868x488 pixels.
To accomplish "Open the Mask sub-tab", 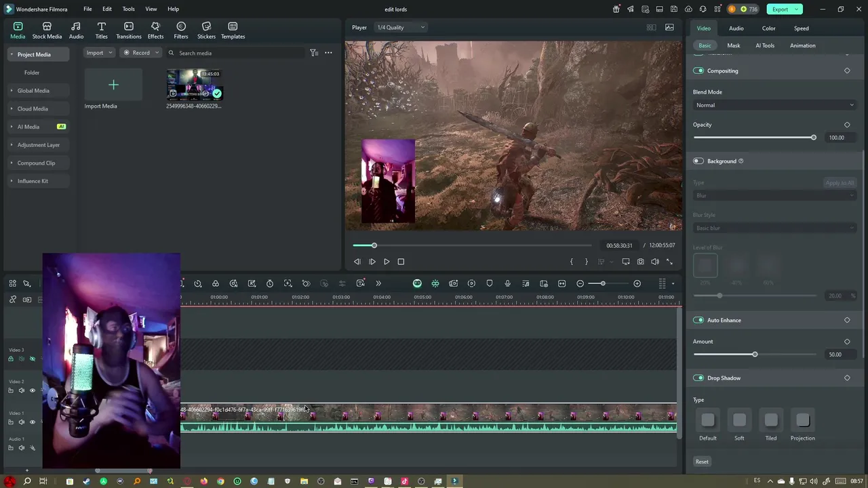I will click(733, 45).
